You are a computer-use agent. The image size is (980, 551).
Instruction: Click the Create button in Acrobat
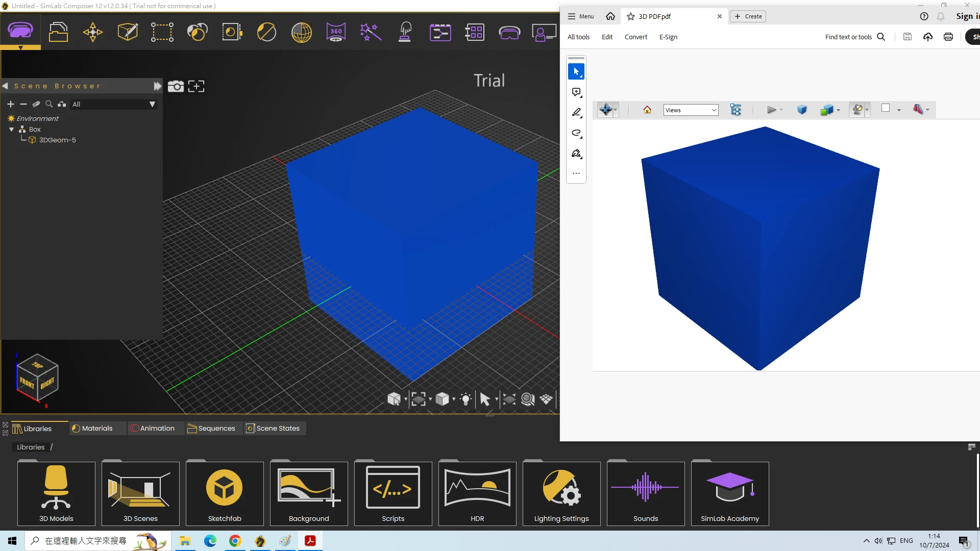(x=748, y=16)
